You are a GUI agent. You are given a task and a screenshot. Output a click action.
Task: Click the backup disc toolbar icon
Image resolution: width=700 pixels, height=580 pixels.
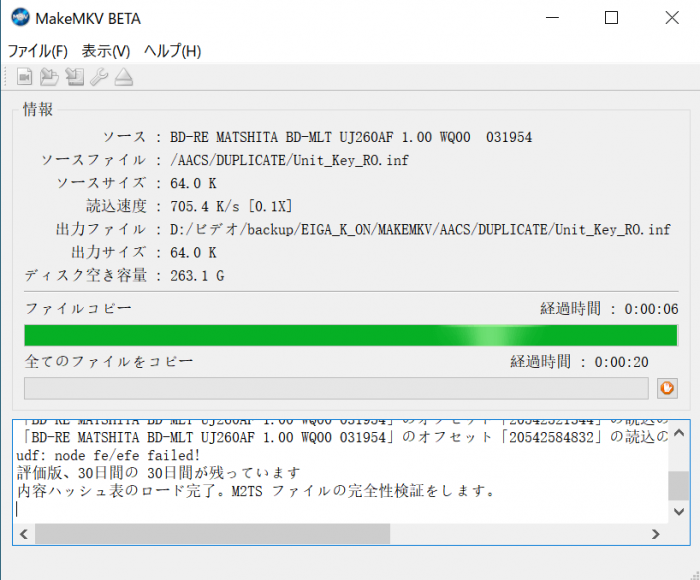point(75,77)
